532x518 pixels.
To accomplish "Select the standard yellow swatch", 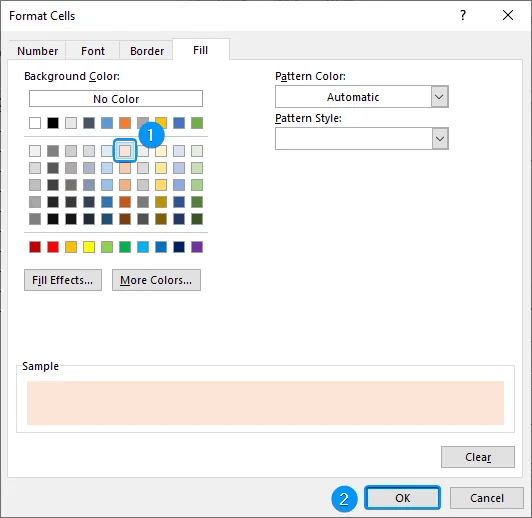I will 89,247.
